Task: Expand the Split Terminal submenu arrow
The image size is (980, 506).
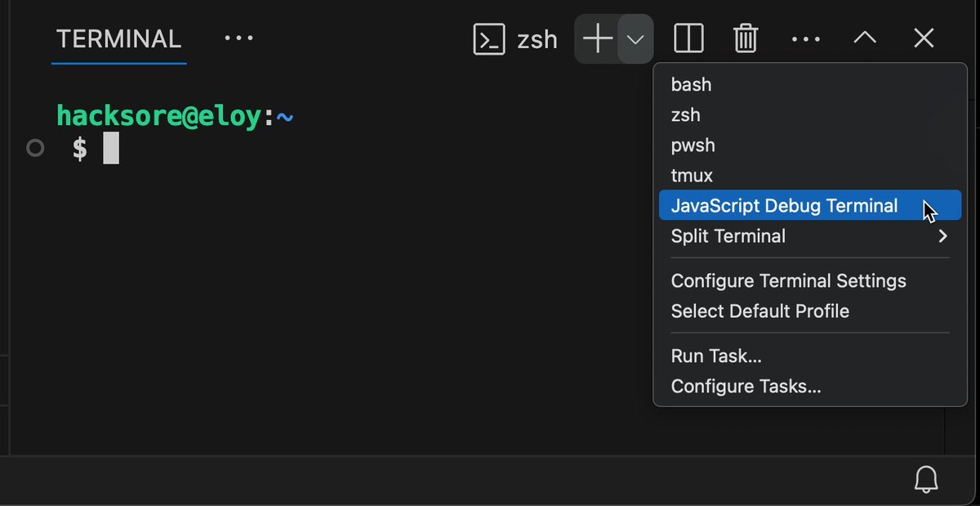Action: coord(942,236)
